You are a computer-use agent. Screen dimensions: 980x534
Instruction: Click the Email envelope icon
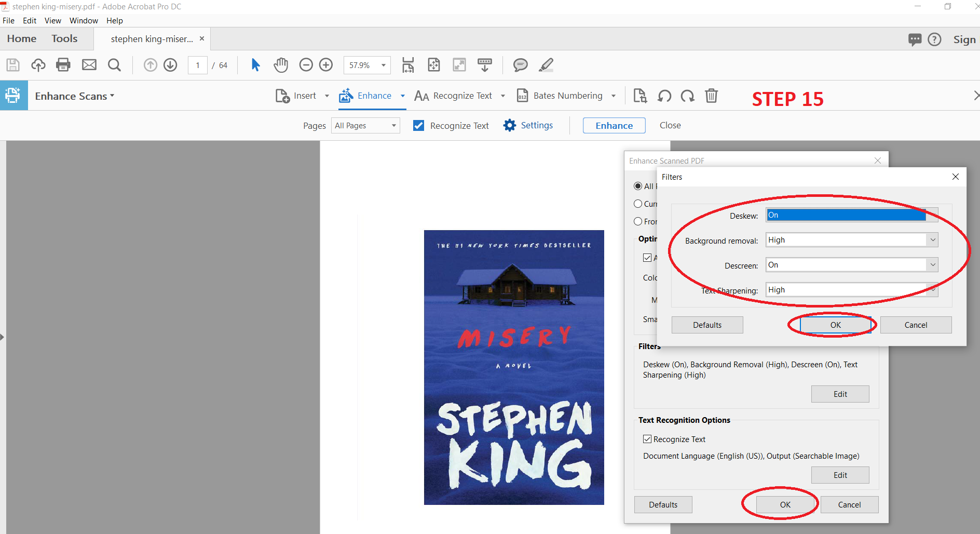[89, 65]
